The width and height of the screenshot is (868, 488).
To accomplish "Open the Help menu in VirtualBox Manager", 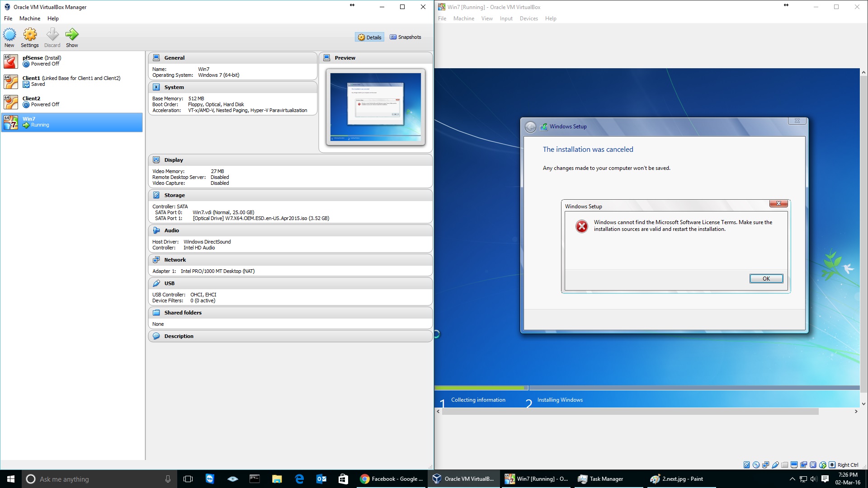I will pyautogui.click(x=53, y=19).
